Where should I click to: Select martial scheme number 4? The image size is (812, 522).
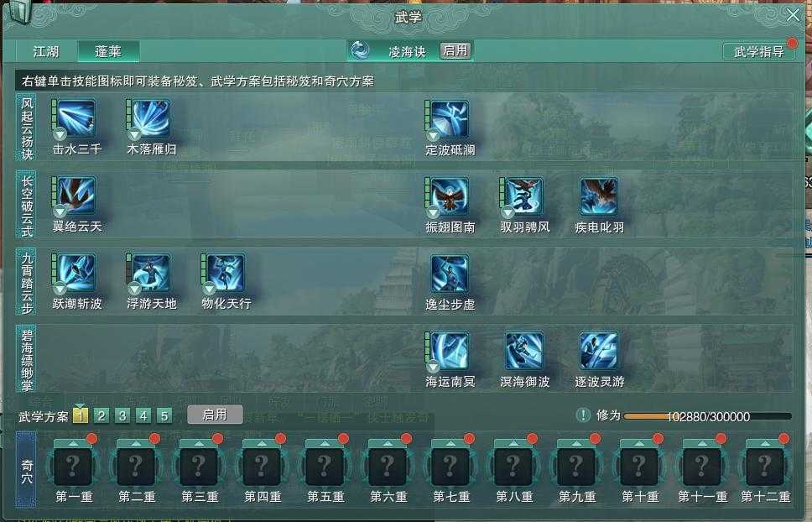[x=143, y=416]
